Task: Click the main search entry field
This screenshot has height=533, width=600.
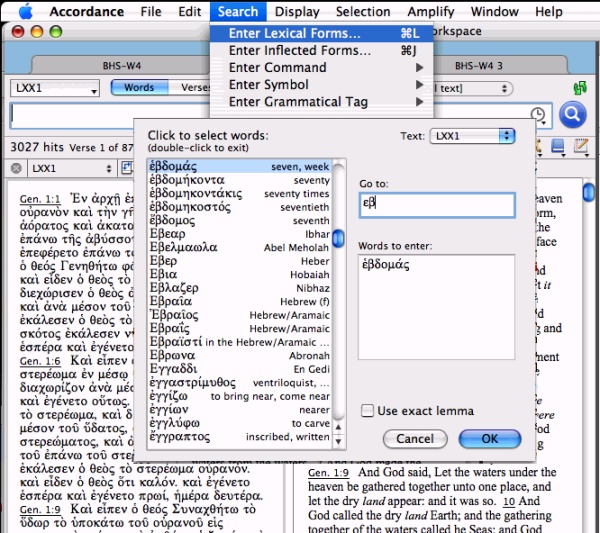Action: pos(111,116)
